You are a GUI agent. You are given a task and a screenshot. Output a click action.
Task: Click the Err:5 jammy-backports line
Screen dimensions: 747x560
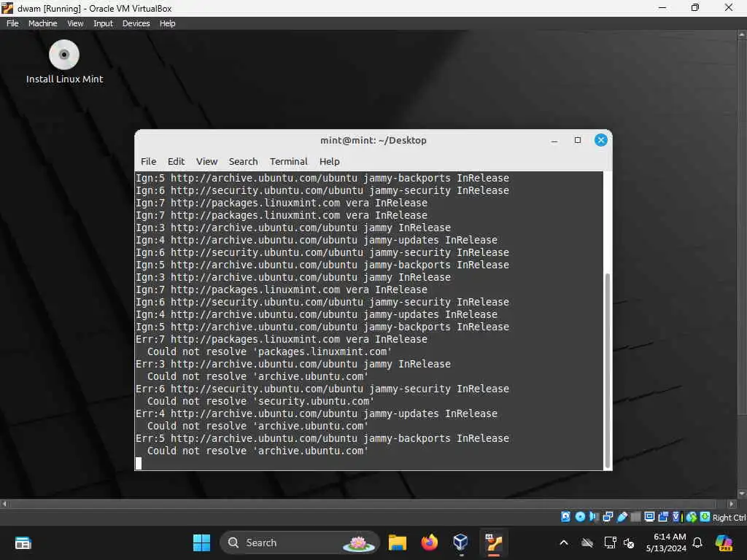[322, 438]
